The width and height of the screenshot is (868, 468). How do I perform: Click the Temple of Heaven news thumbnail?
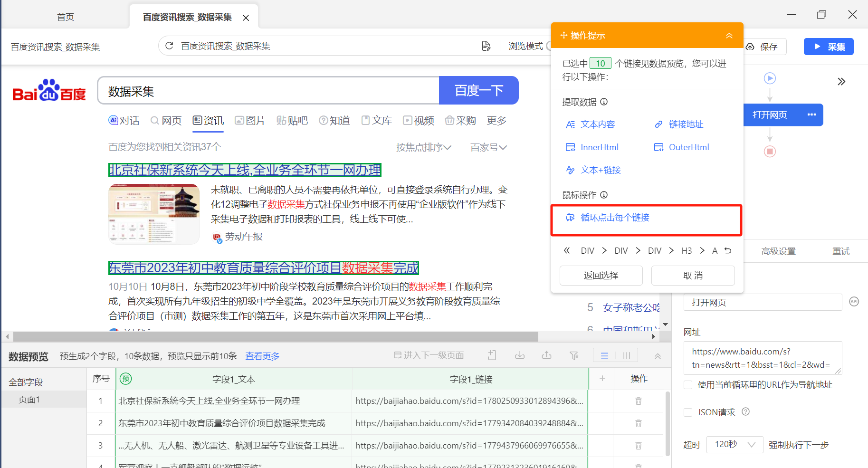[x=154, y=214]
